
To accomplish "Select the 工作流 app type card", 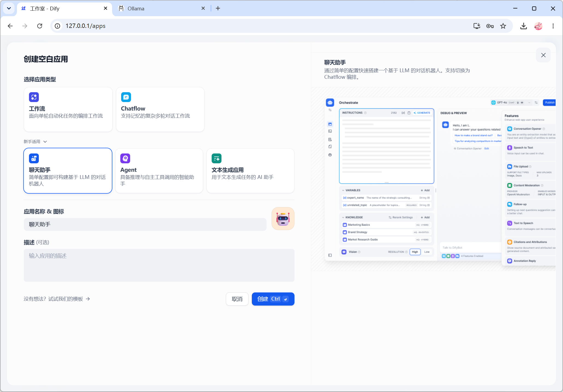I will click(x=68, y=109).
